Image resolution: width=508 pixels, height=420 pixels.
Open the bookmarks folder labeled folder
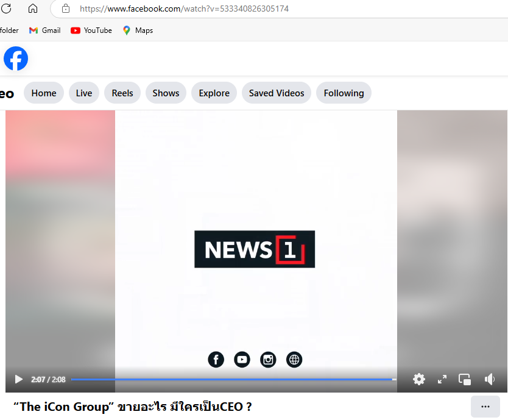(9, 30)
